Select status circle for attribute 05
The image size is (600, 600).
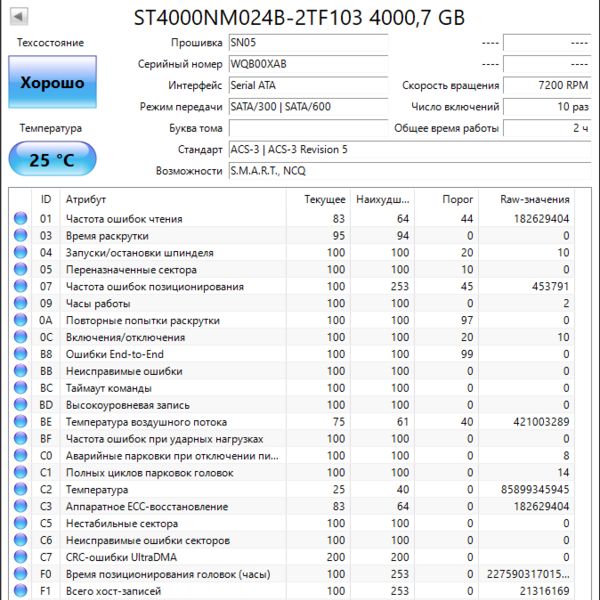pyautogui.click(x=21, y=269)
